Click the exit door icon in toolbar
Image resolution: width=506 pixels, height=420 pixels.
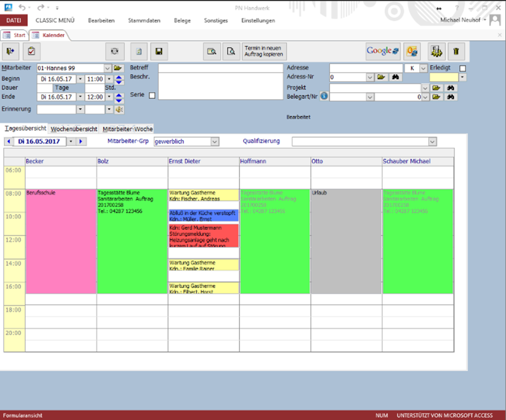click(11, 51)
